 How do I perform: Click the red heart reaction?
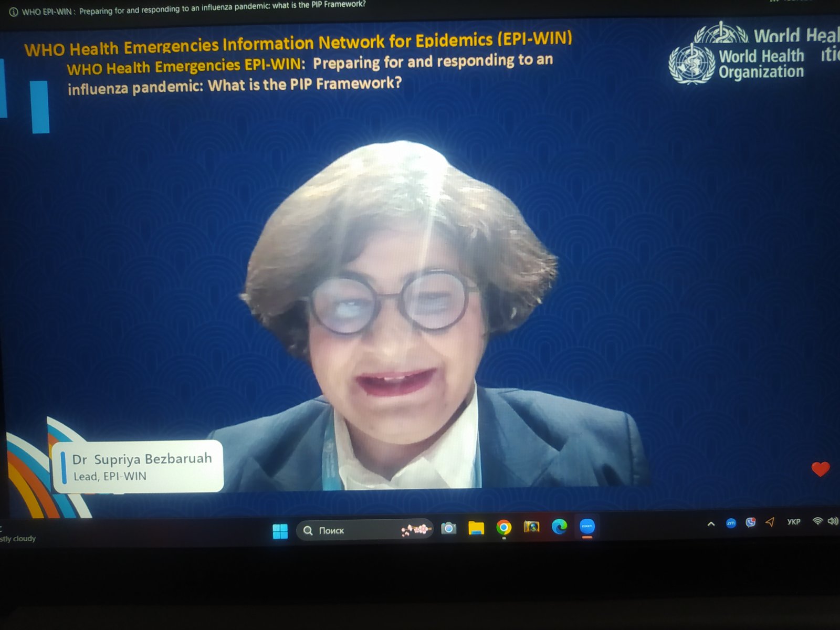[821, 469]
